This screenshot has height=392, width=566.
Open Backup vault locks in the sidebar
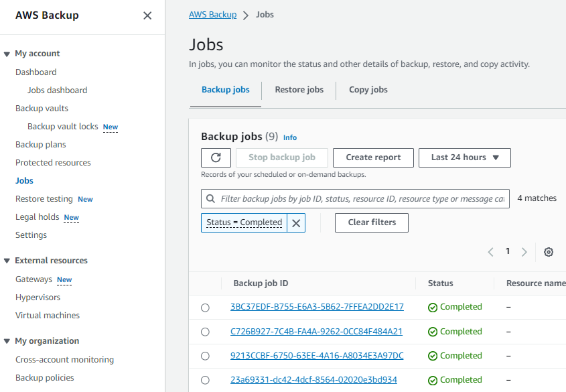63,127
